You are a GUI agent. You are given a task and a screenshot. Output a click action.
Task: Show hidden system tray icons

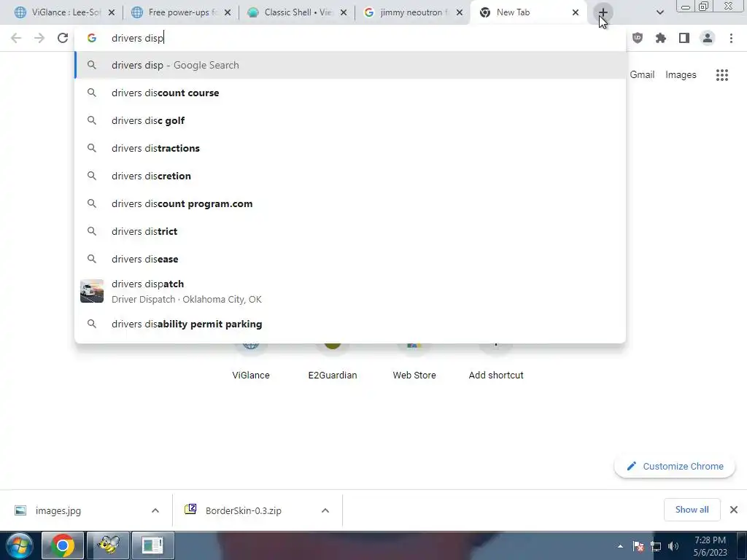(620, 546)
